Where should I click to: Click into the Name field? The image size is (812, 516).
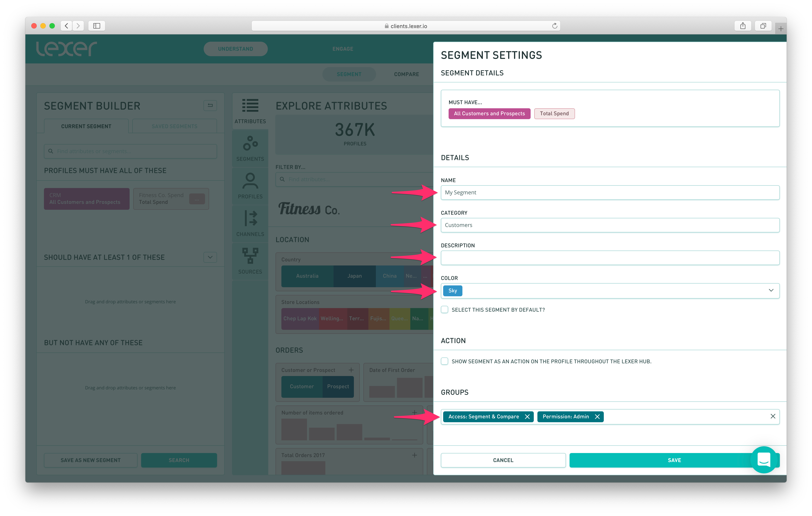(610, 193)
